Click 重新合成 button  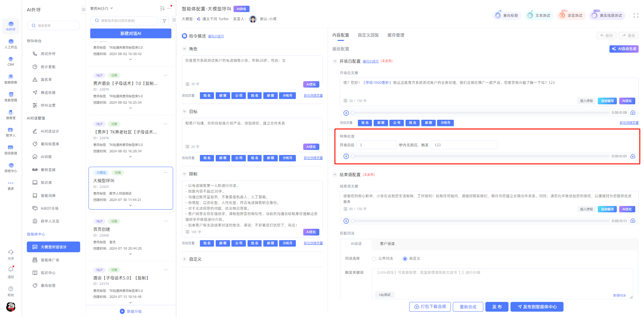tap(468, 307)
